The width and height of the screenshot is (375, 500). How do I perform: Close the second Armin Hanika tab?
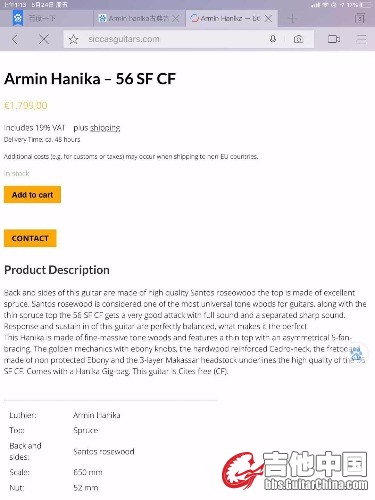176,18
